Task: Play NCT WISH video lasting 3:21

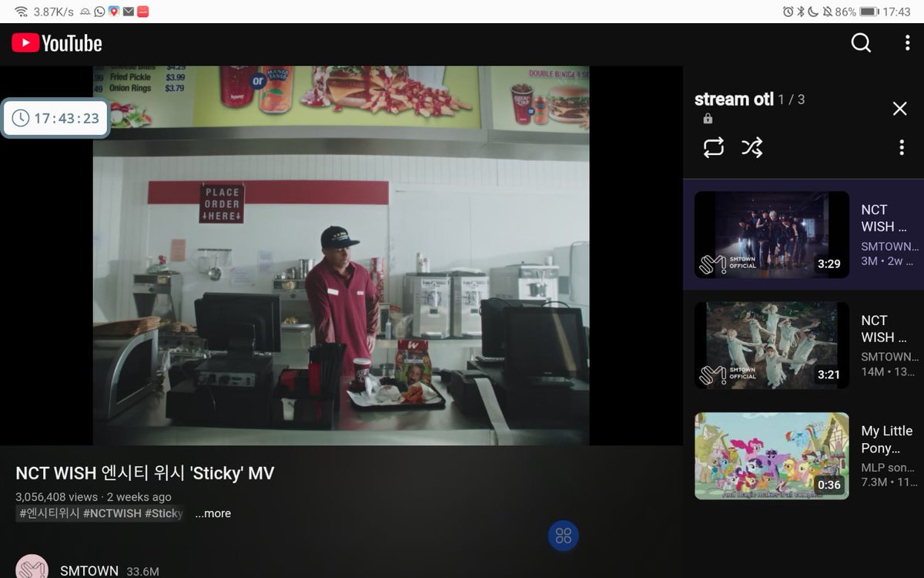Action: tap(772, 345)
